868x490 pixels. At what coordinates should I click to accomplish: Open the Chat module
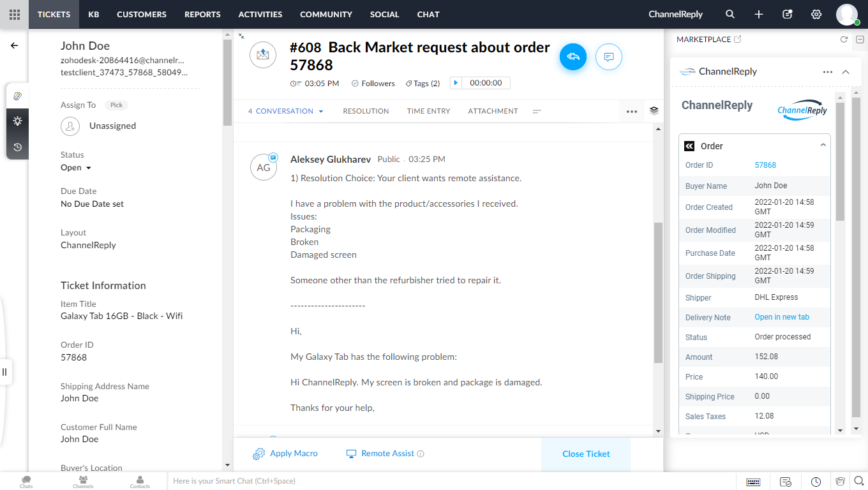click(x=428, y=14)
